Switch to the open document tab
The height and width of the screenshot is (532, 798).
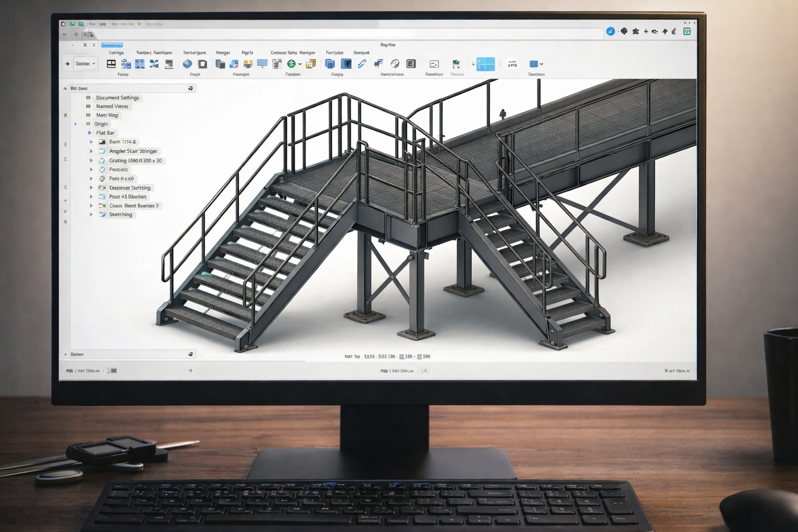[x=88, y=34]
